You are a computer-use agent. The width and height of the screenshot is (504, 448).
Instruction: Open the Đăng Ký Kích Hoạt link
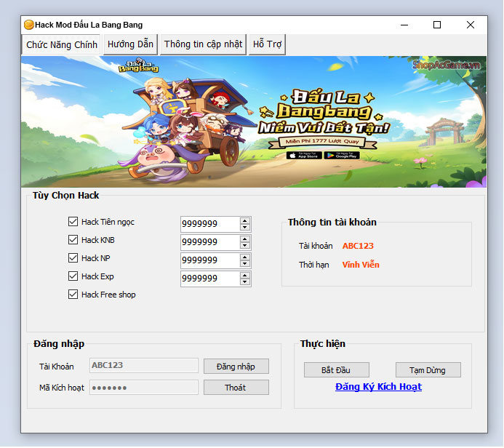[x=378, y=387]
